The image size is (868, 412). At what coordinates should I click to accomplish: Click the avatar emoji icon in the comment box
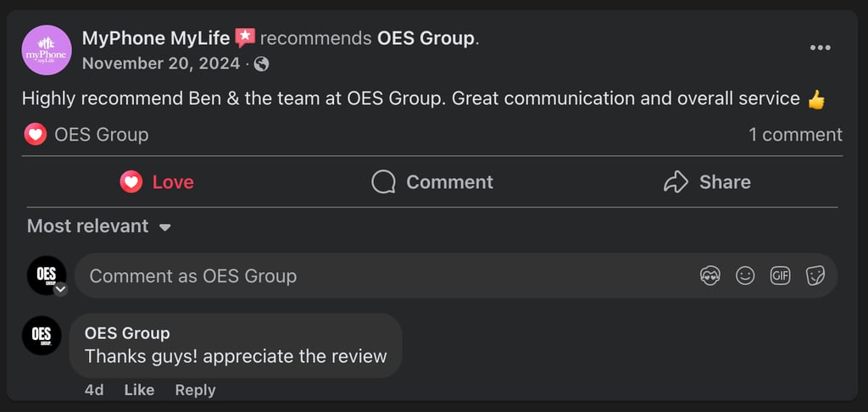click(710, 276)
